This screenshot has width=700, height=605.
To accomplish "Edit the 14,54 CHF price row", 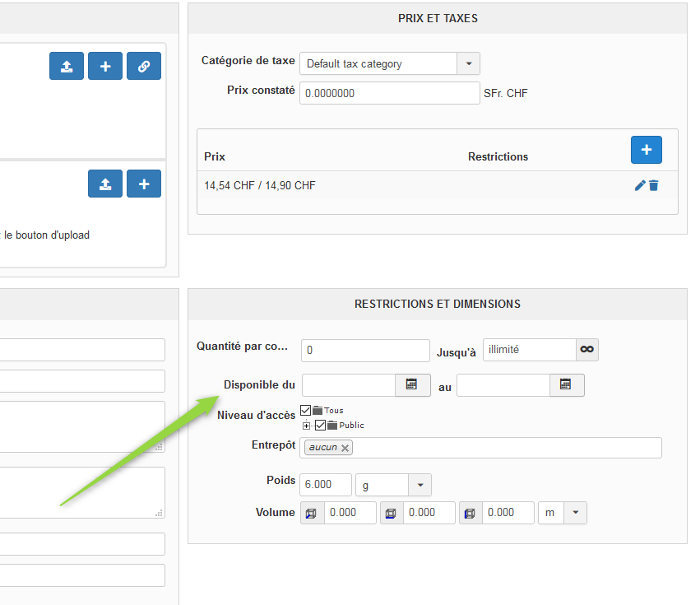I will 640,185.
